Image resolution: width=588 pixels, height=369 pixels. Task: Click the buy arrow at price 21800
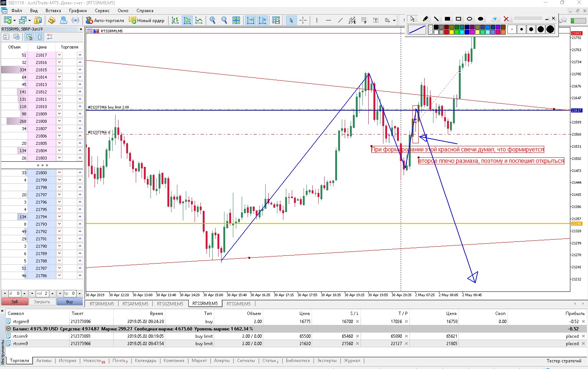[x=80, y=173]
